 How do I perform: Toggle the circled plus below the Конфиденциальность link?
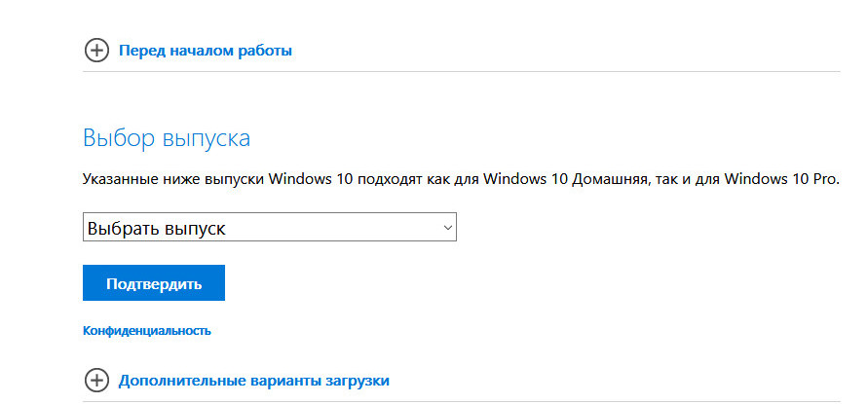pos(96,381)
